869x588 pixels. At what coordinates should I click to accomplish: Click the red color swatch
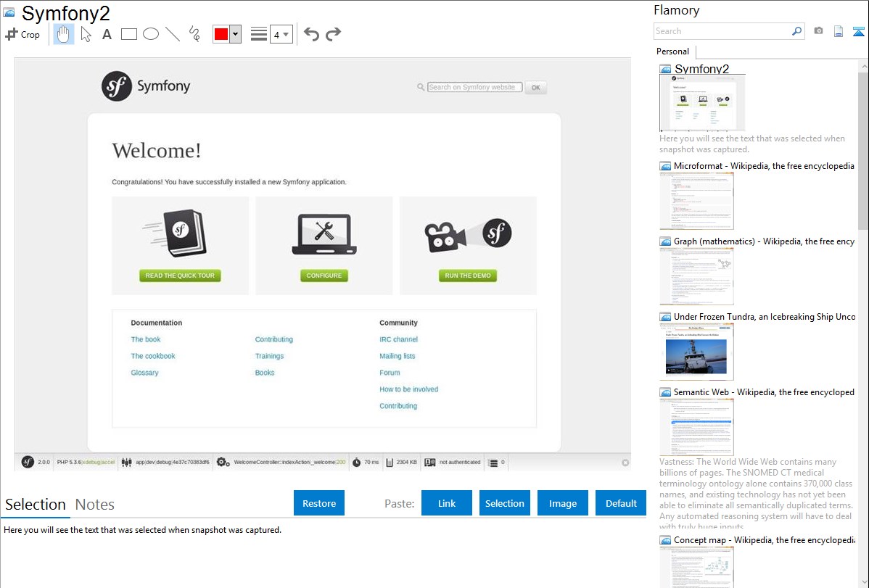221,34
